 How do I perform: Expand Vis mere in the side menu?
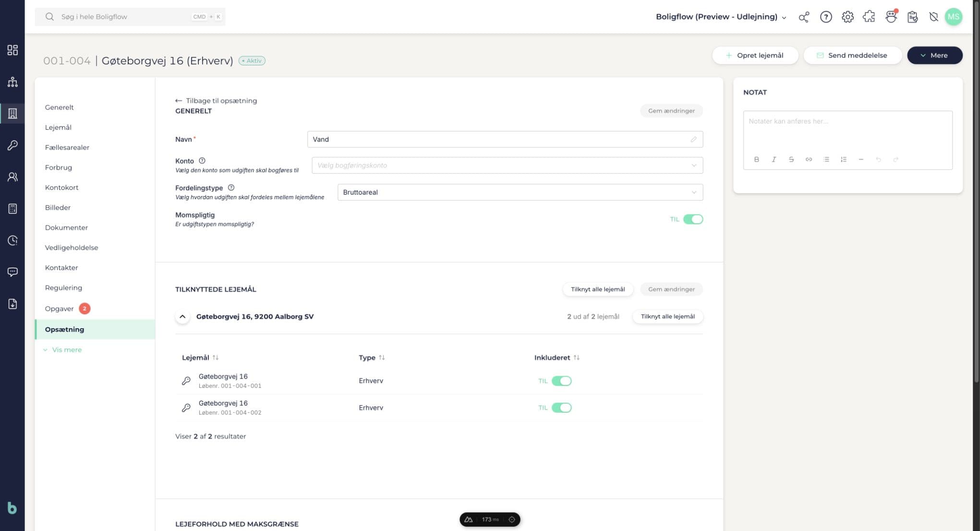tap(63, 350)
